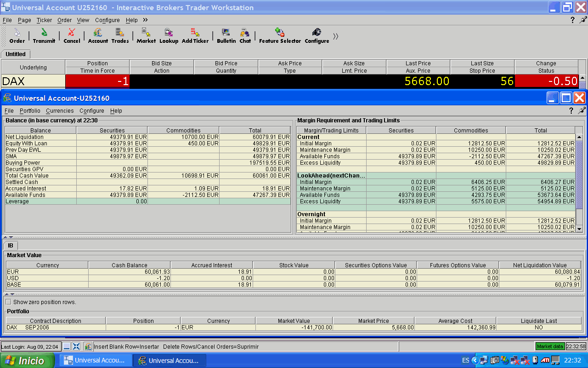Viewport: 588px width, 368px height.
Task: Click the Market toolbar icon
Action: (146, 35)
